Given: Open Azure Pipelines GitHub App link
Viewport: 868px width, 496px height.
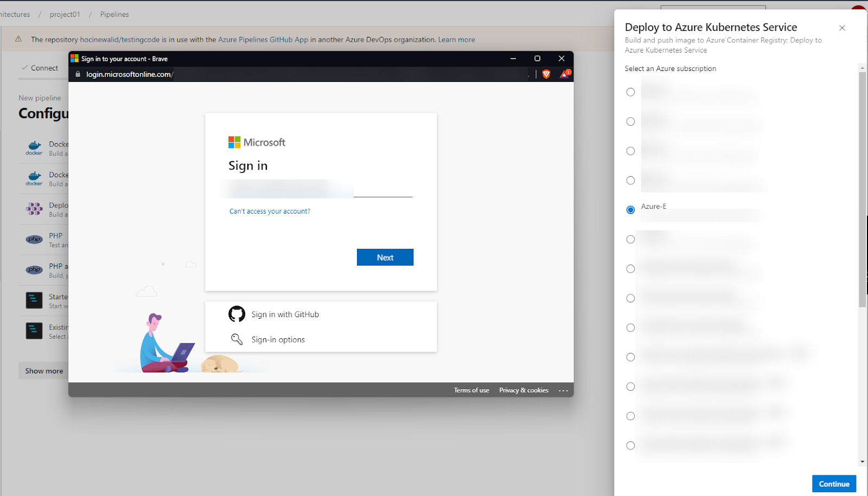Looking at the screenshot, I should coord(263,40).
